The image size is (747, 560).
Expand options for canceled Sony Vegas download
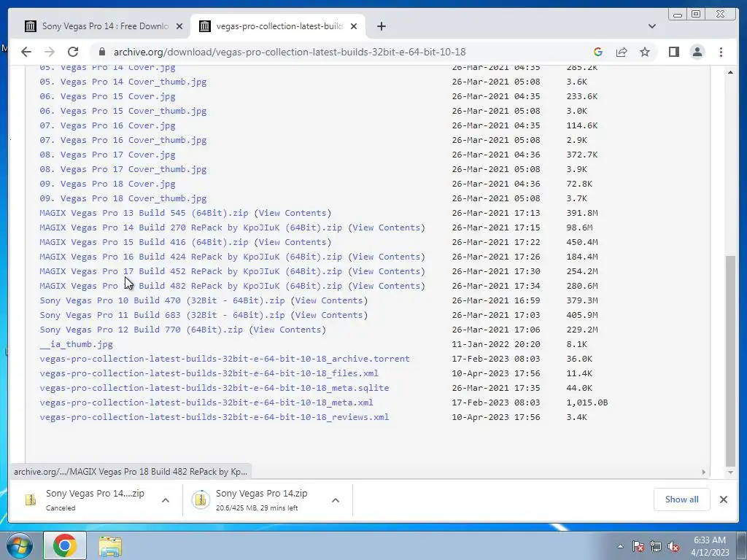tap(166, 500)
